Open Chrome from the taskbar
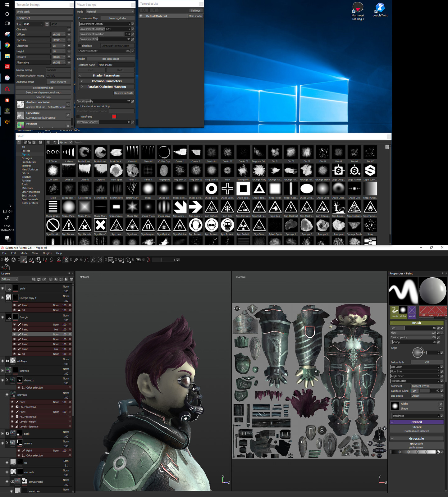The width and height of the screenshot is (448, 497). click(7, 45)
